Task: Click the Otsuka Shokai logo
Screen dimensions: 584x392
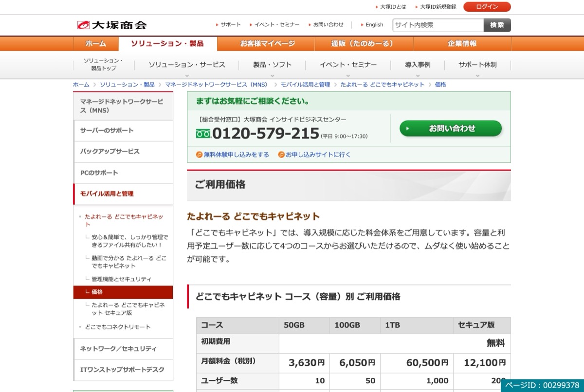Action: tap(111, 25)
